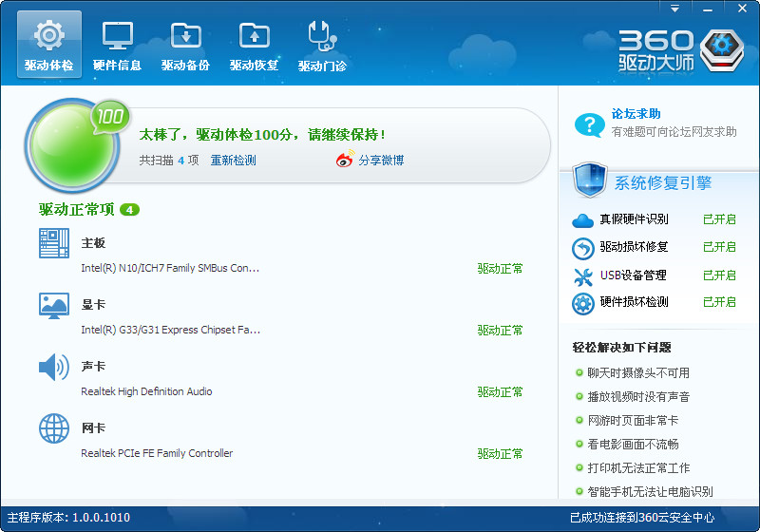
Task: Click the 声卡 category label
Action: pyautogui.click(x=93, y=367)
